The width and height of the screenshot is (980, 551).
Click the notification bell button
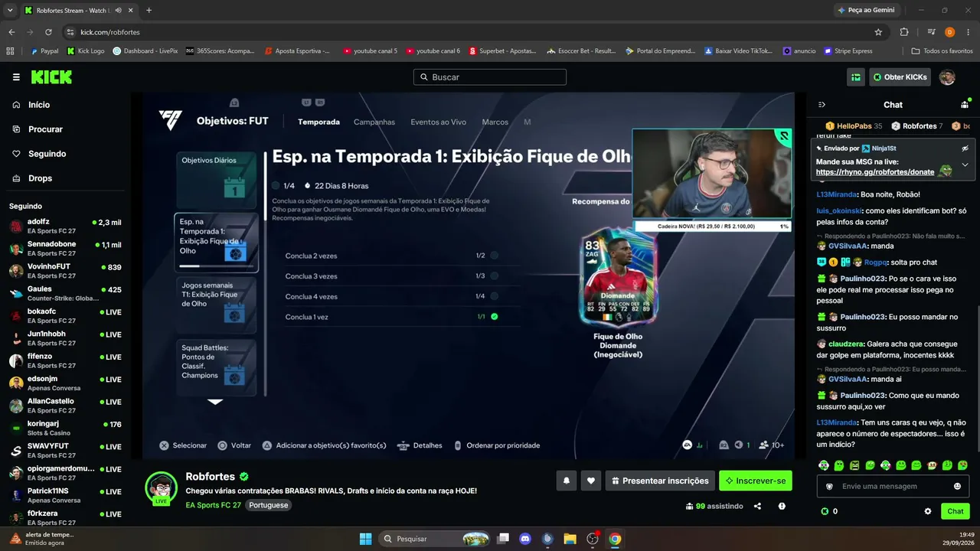coord(567,481)
